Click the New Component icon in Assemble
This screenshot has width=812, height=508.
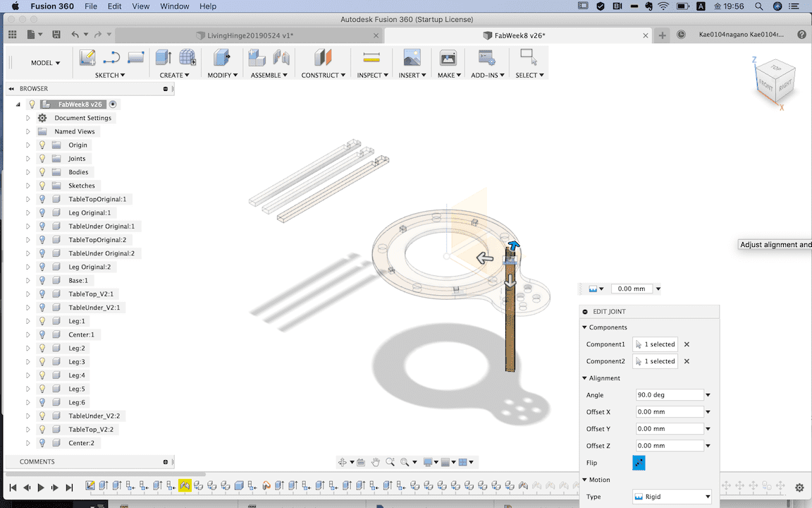(257, 58)
